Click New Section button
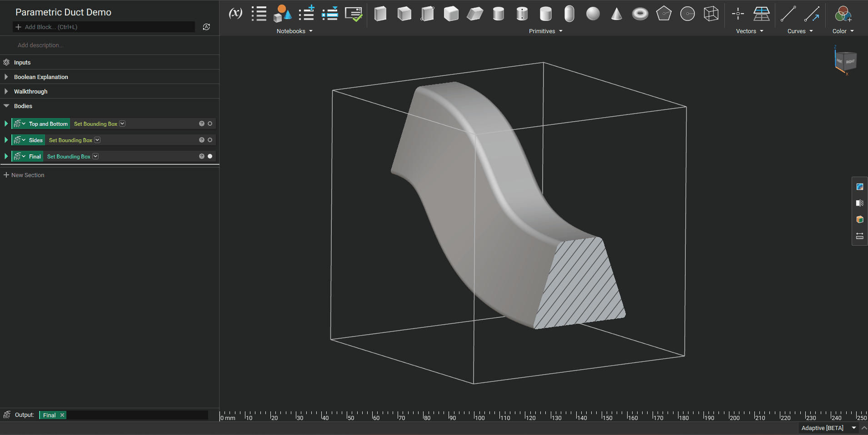The height and width of the screenshot is (435, 868). [x=24, y=175]
